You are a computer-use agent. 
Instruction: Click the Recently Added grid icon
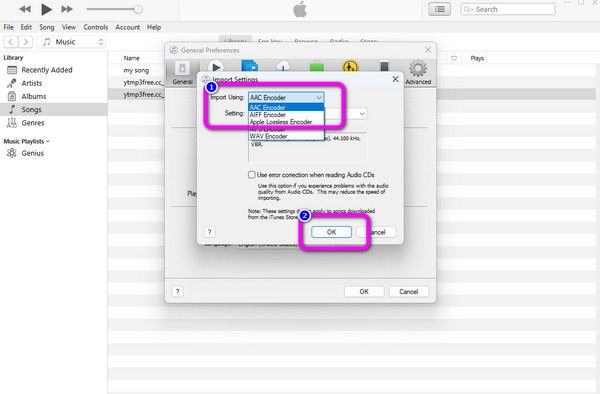point(12,70)
